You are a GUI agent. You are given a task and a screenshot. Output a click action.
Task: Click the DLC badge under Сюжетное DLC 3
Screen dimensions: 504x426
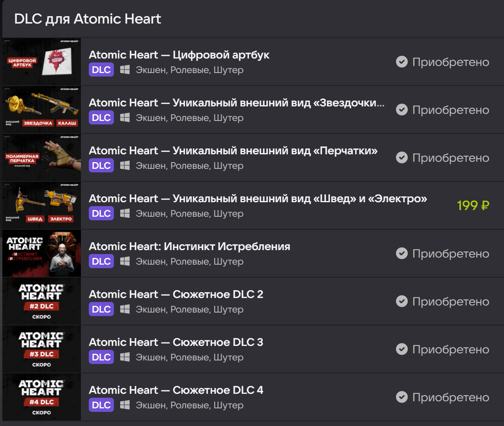coord(101,357)
